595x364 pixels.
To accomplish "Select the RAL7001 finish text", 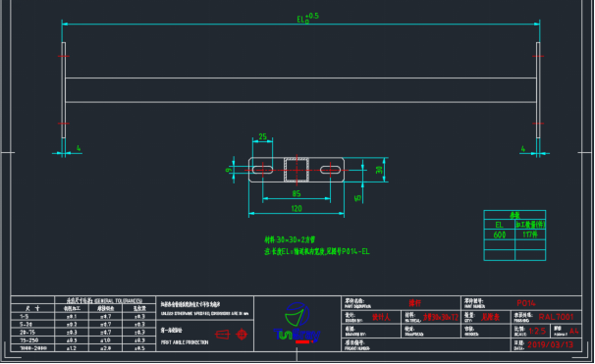I will pyautogui.click(x=556, y=317).
